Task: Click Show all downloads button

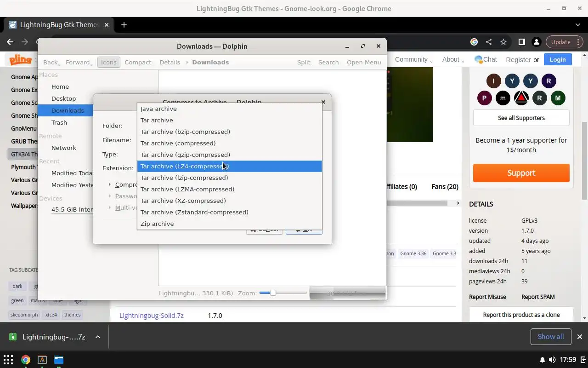Action: pos(551,337)
